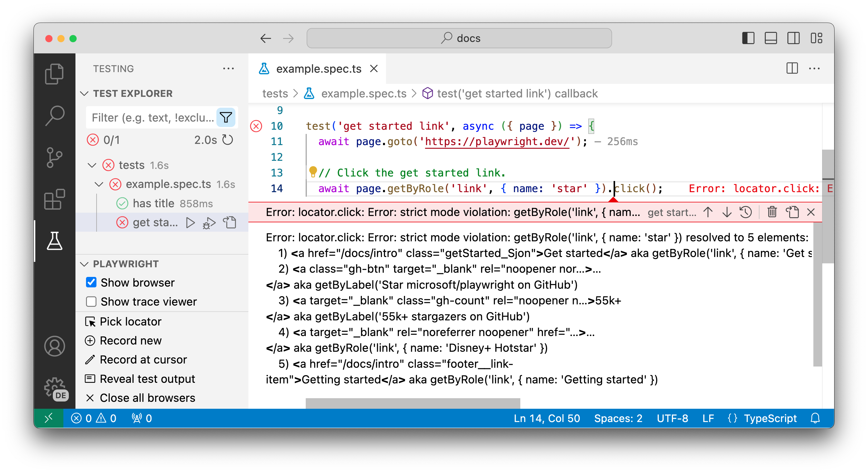Toggle the primary sidebar layout button

click(x=748, y=38)
